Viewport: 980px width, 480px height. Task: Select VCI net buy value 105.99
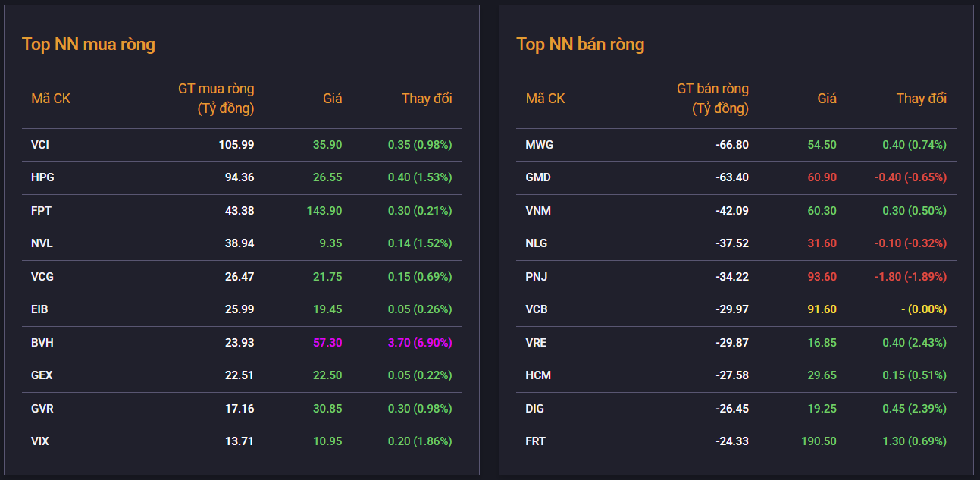[236, 144]
